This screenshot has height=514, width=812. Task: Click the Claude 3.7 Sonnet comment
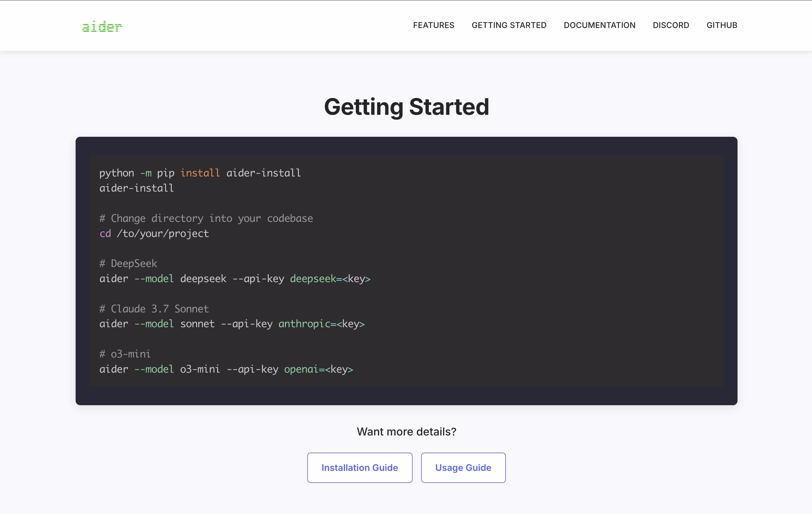point(154,309)
